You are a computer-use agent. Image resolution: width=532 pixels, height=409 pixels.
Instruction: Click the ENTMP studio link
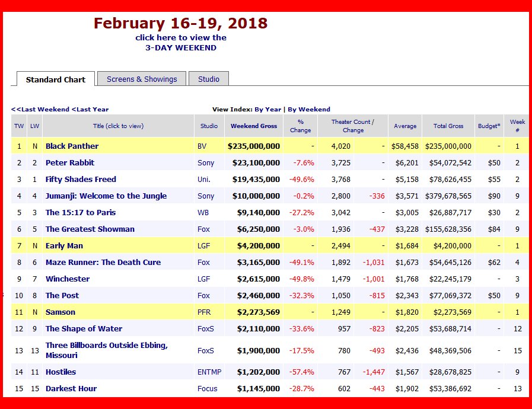tap(209, 372)
